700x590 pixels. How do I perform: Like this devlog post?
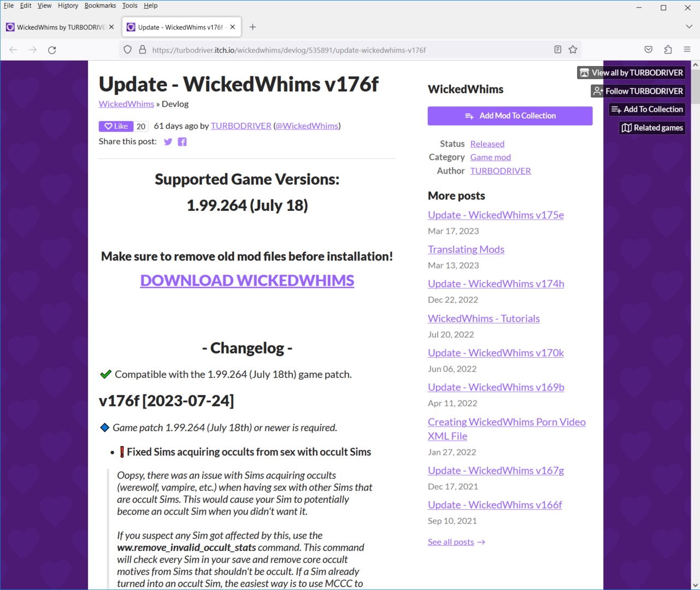click(116, 126)
